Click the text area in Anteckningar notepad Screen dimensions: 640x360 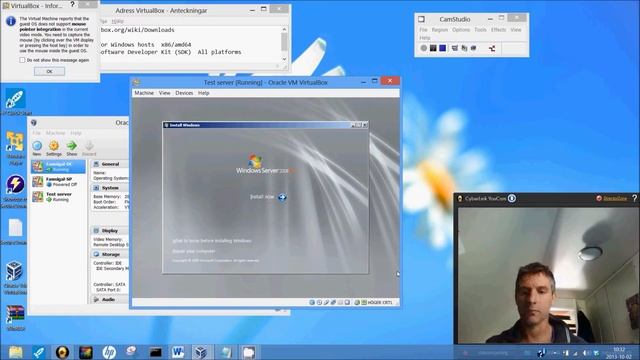click(x=191, y=44)
